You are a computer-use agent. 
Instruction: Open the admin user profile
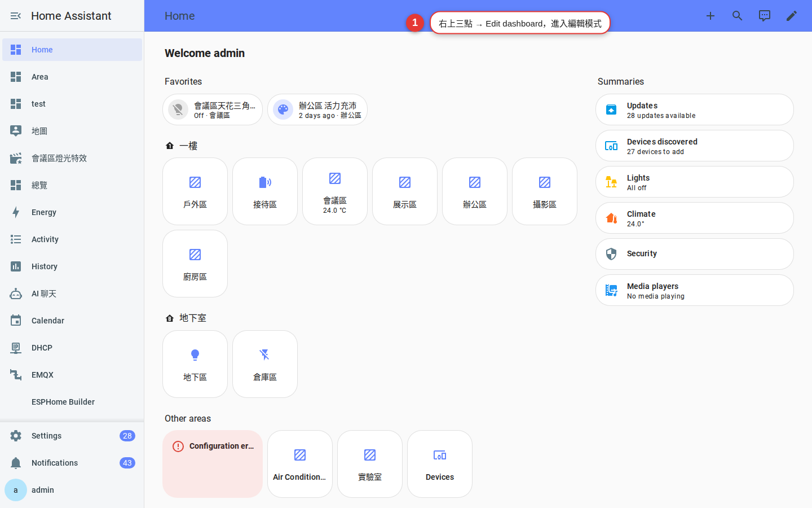tap(72, 490)
